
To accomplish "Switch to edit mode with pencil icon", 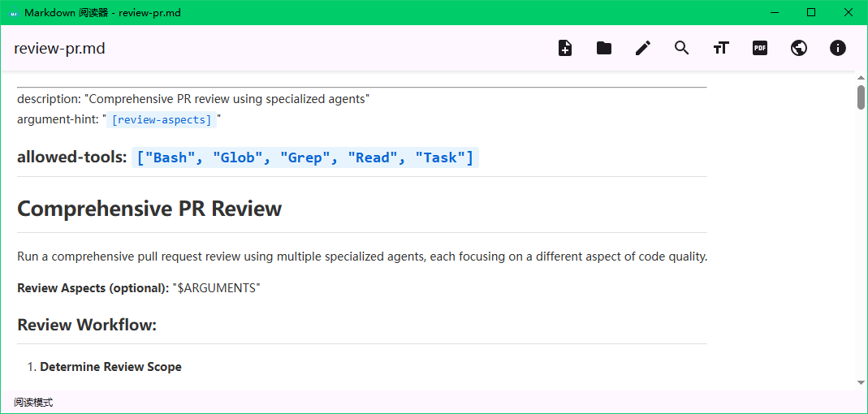I will click(643, 48).
